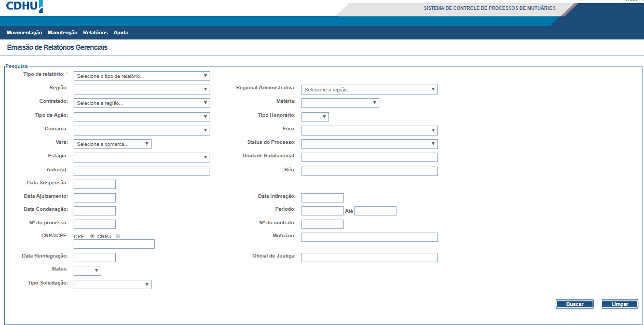644x325 pixels.
Task: Click the Data Reintegração field
Action: click(x=94, y=258)
